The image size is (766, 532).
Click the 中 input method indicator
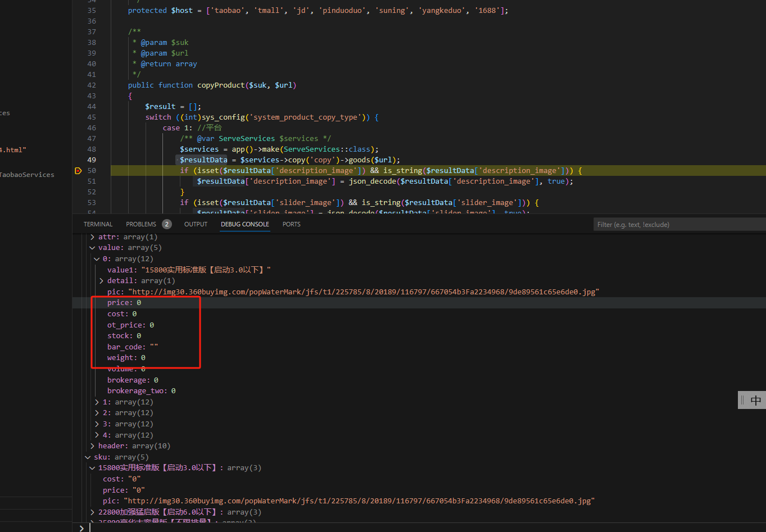point(755,400)
